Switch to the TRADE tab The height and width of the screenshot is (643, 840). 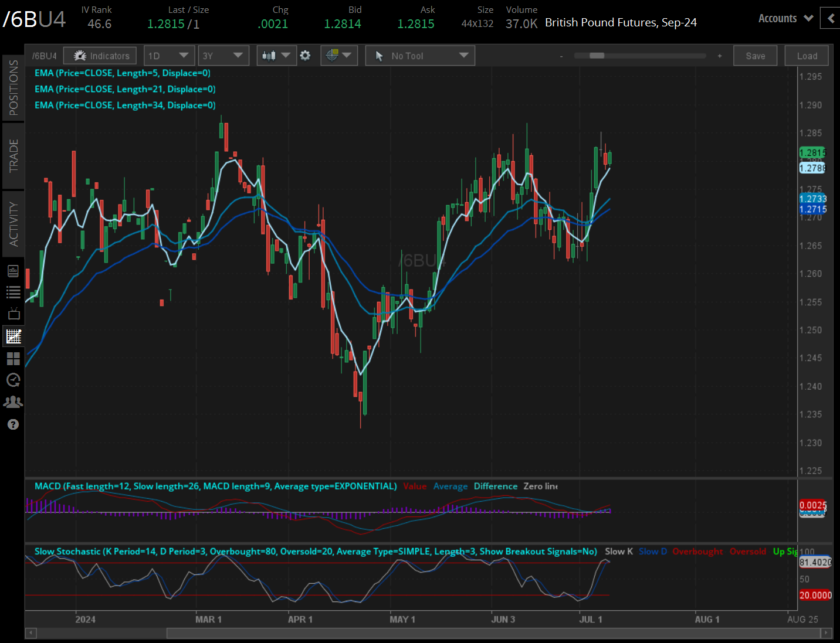[13, 156]
